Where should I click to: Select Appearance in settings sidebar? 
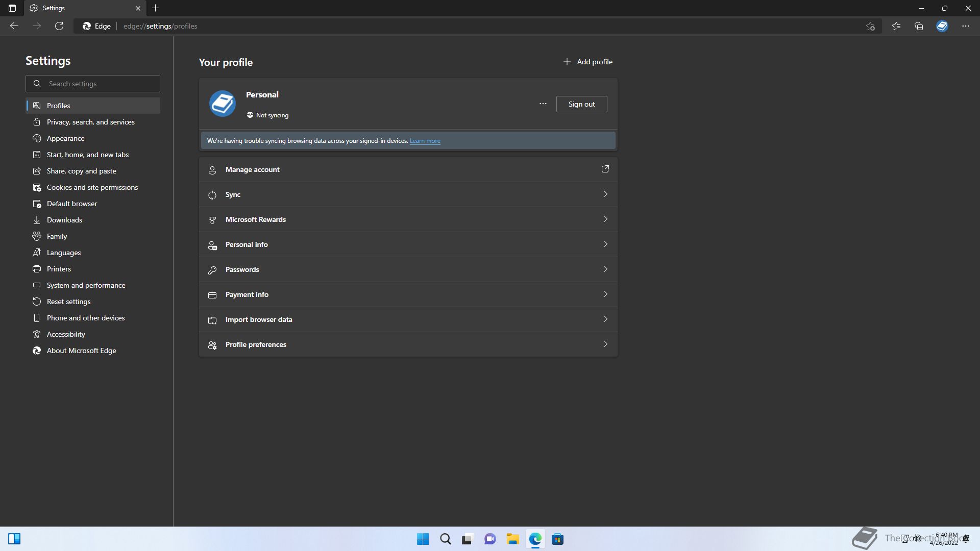tap(66, 138)
